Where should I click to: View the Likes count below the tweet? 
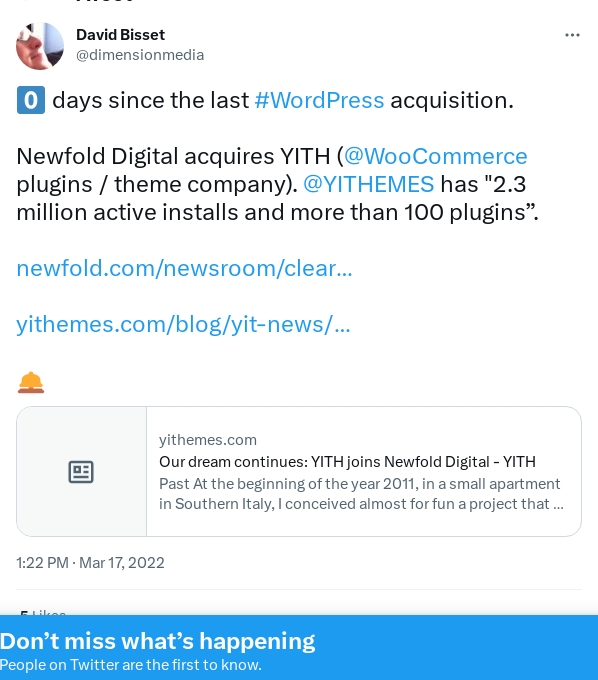[42, 613]
